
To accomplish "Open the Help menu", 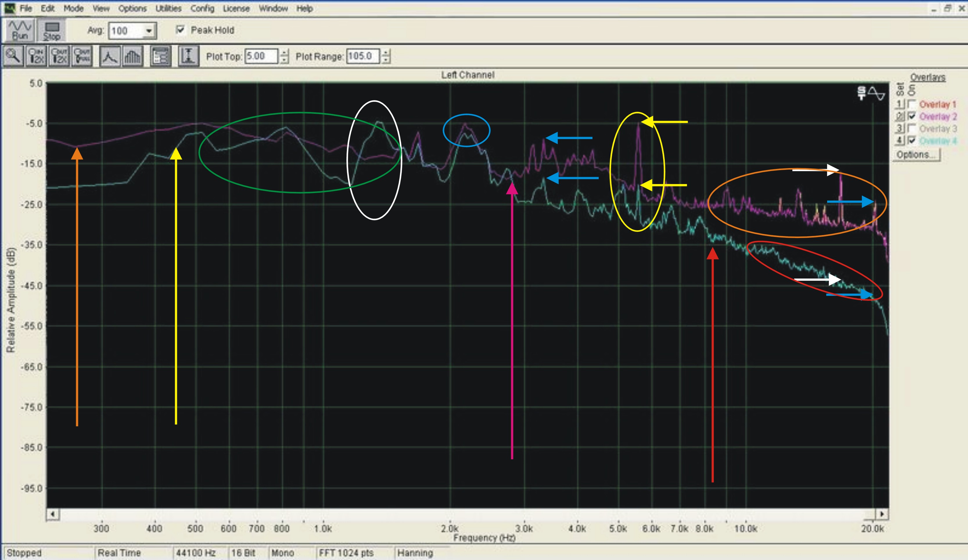I will [x=305, y=8].
